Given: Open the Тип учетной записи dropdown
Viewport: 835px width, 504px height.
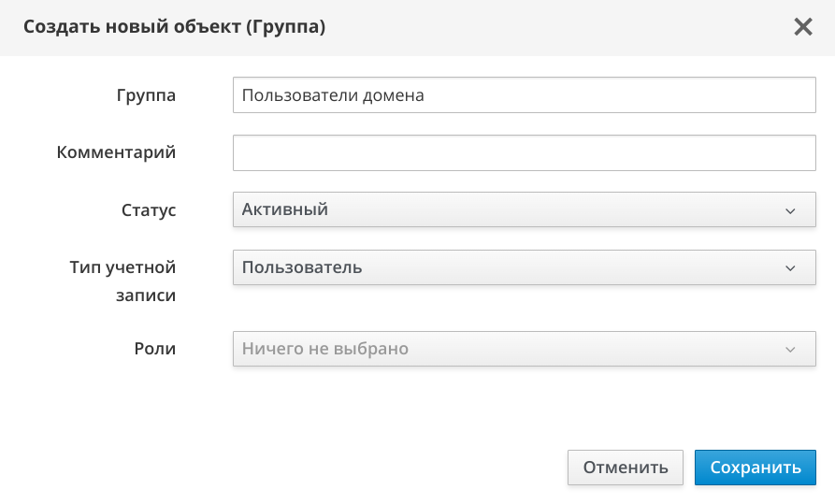Looking at the screenshot, I should [524, 268].
